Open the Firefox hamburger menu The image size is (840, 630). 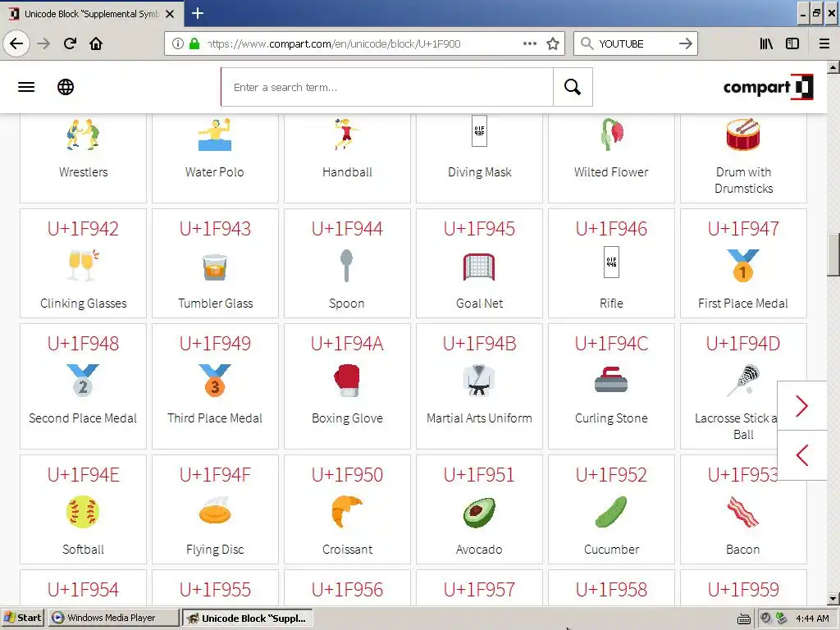[824, 43]
